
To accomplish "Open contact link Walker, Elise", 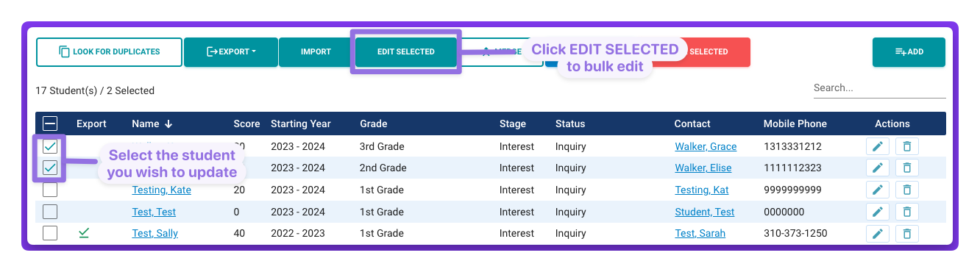I will (703, 168).
